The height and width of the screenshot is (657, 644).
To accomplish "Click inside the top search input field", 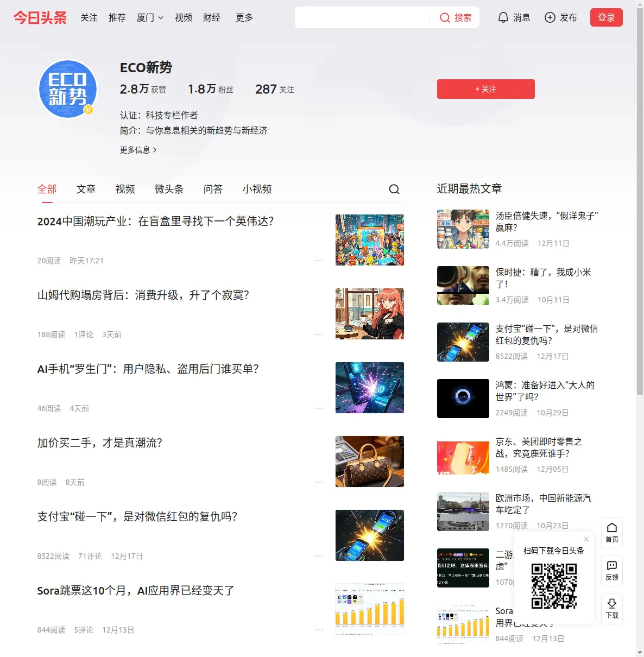I will click(x=362, y=17).
